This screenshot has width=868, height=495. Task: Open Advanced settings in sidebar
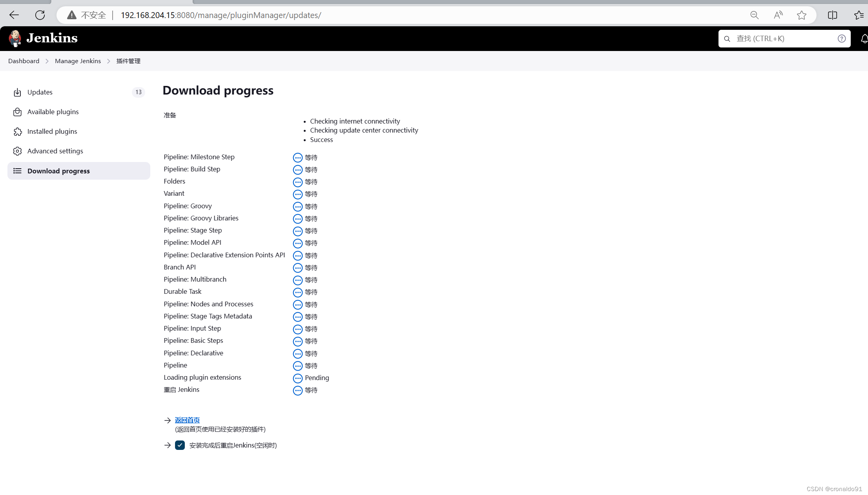[79, 151]
